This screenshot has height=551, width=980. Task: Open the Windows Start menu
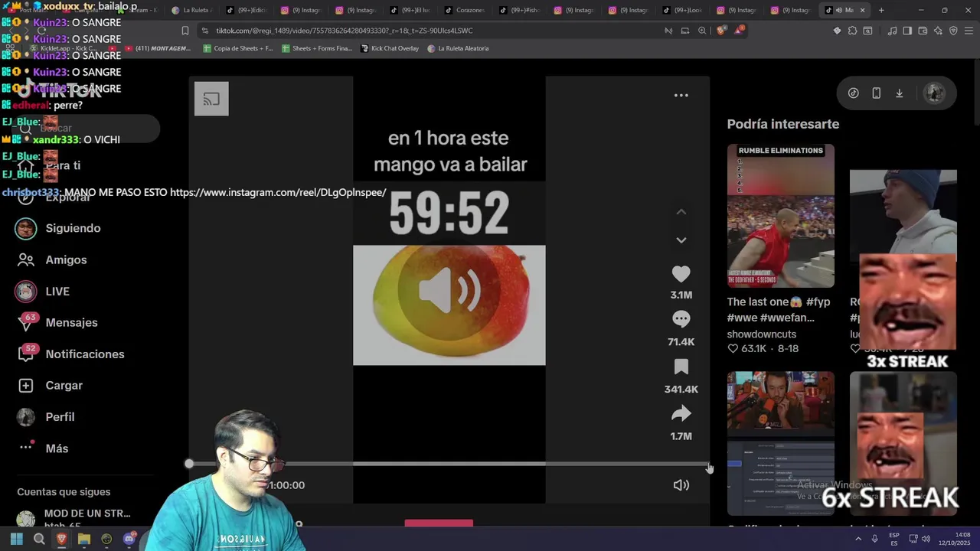(x=17, y=540)
